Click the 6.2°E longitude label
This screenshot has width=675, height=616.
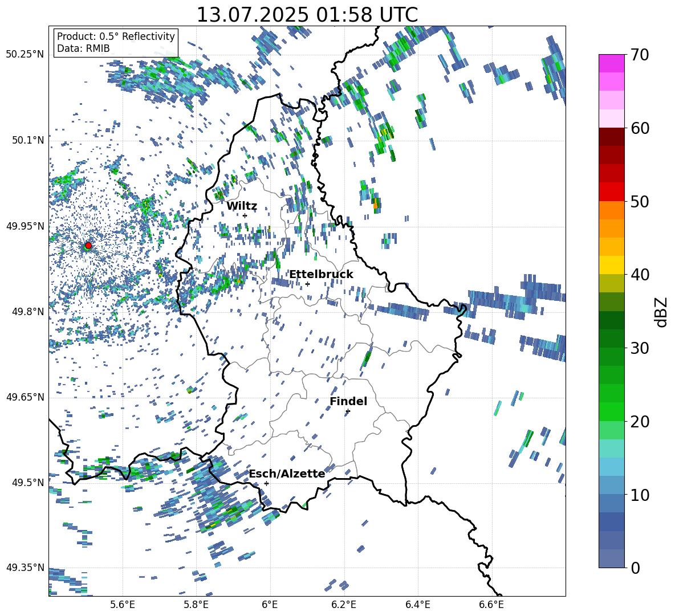click(344, 605)
